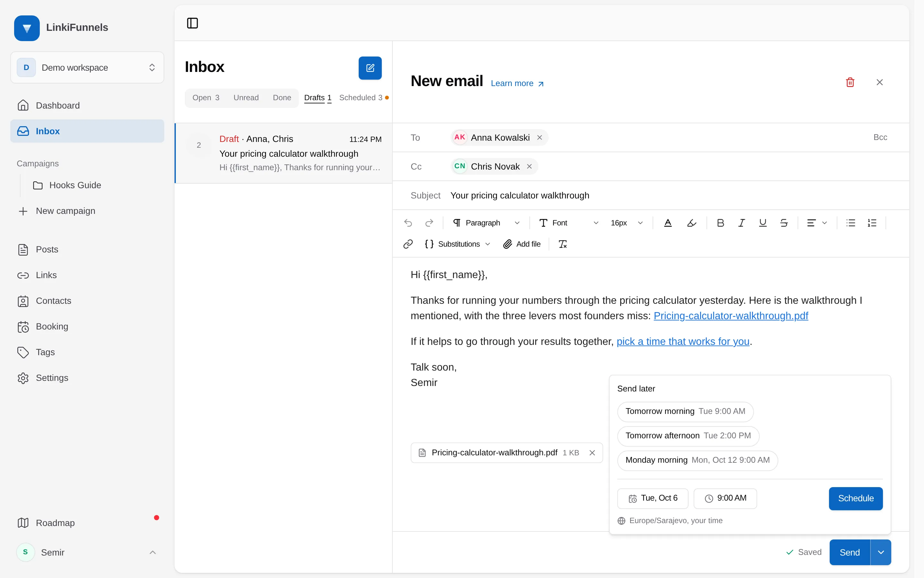Open the Substitutions dropdown
Screen dimensions: 924x578
coord(458,244)
